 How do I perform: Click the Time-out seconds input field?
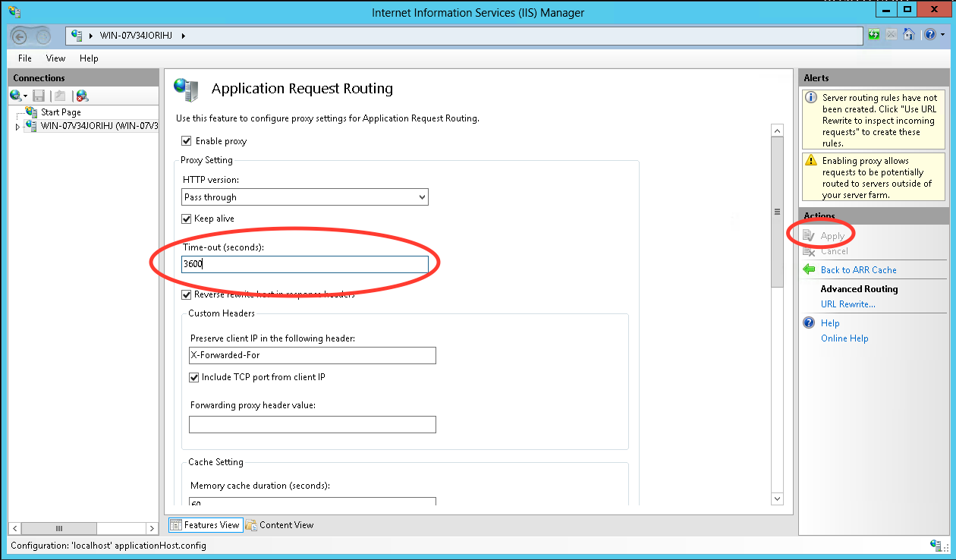point(305,264)
